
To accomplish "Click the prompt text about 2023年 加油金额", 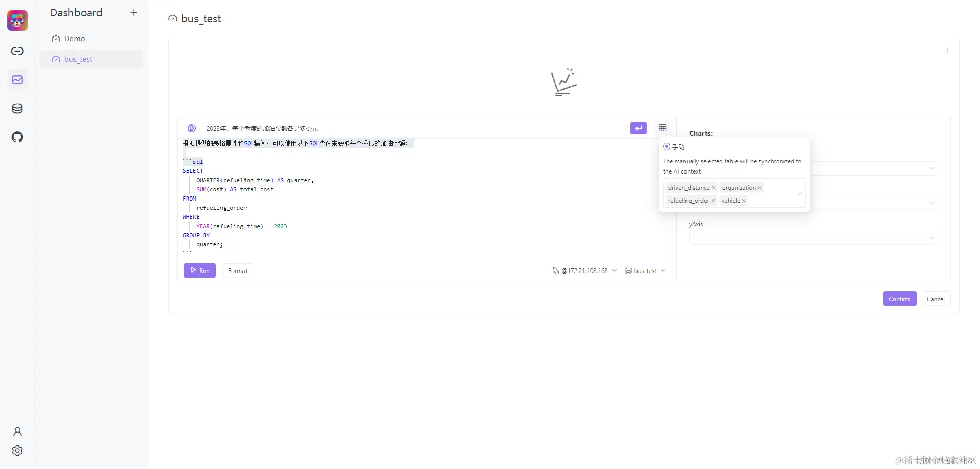I will coord(262,128).
